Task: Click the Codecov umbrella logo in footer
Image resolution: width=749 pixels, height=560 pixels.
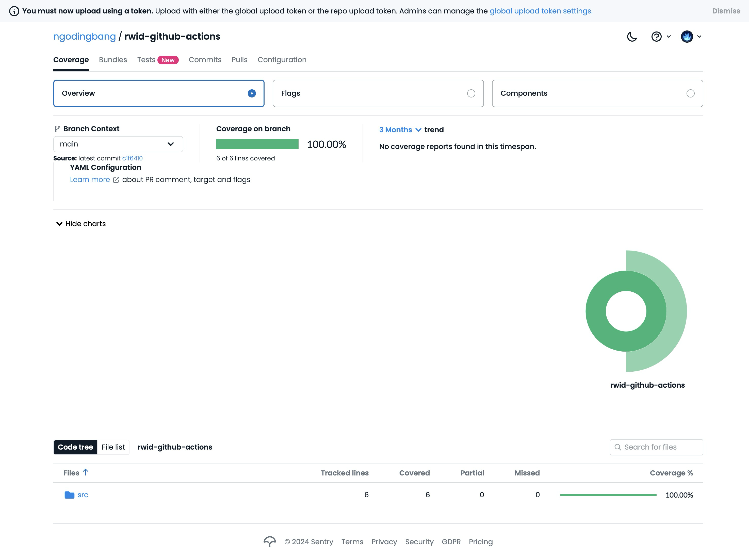Action: 270,542
